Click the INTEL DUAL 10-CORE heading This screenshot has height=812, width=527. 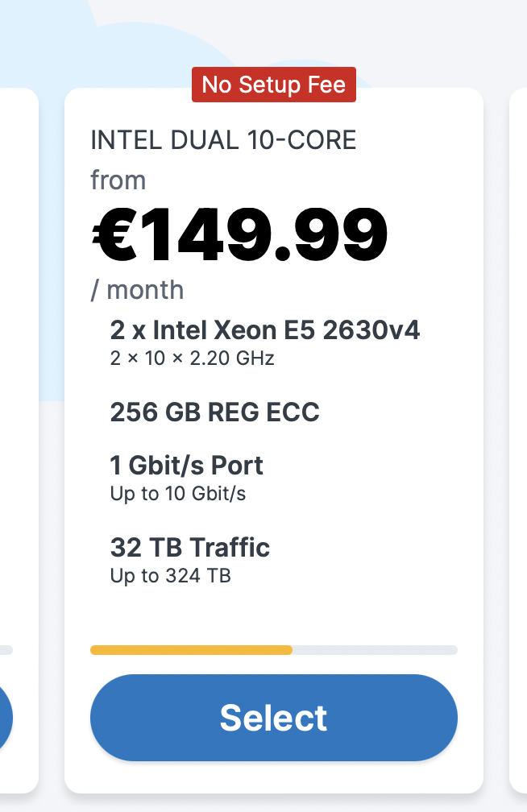(x=223, y=140)
